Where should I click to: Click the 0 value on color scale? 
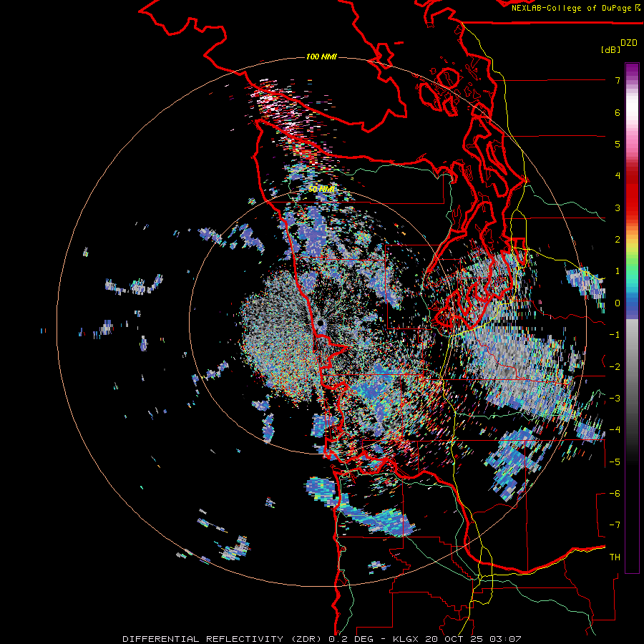618,303
